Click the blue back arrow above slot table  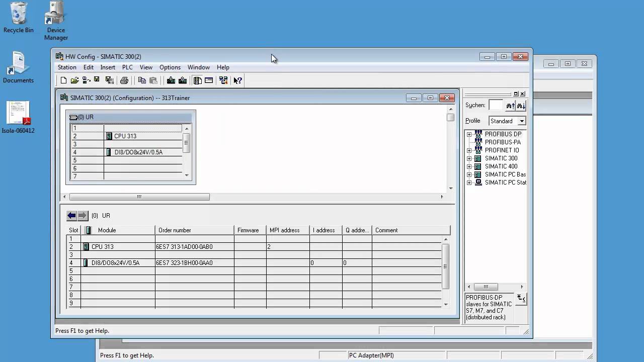[72, 216]
